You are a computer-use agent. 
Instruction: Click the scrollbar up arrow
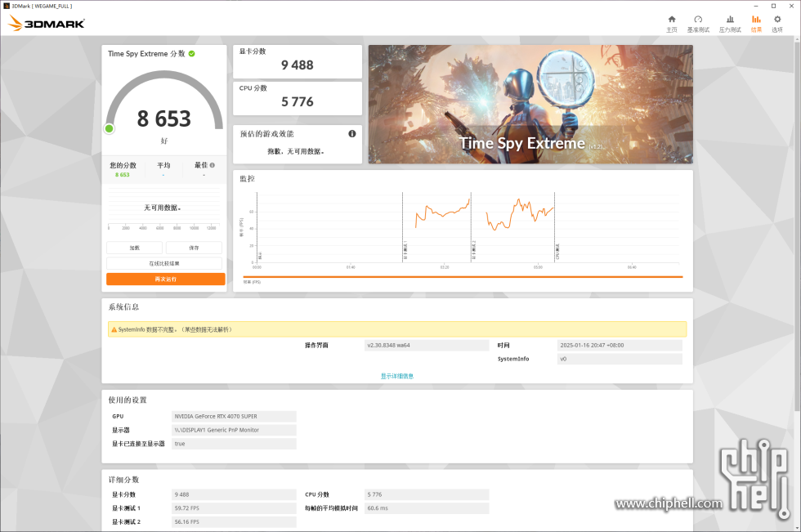796,40
